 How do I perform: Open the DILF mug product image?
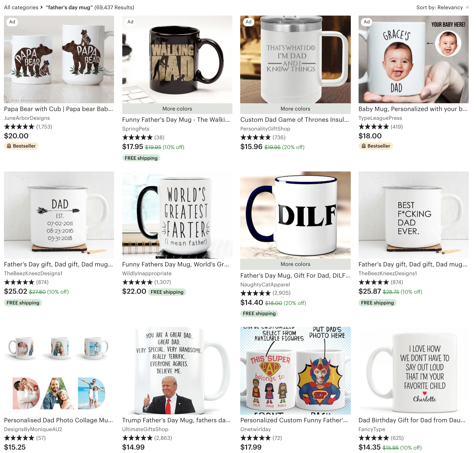coord(295,215)
